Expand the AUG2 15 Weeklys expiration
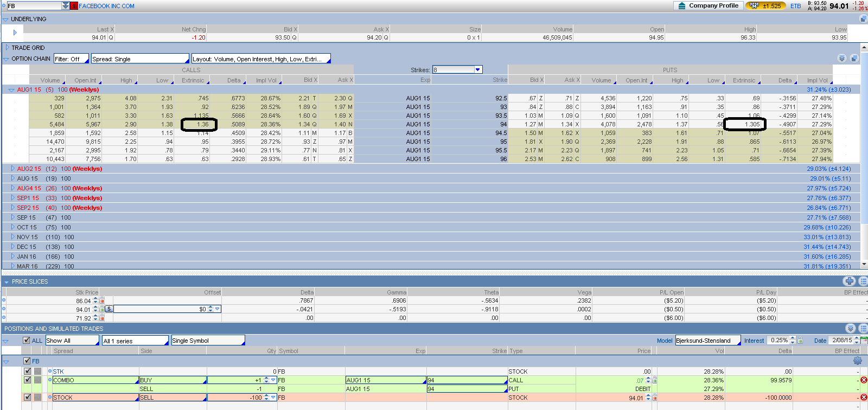This screenshot has width=868, height=410. pos(13,169)
